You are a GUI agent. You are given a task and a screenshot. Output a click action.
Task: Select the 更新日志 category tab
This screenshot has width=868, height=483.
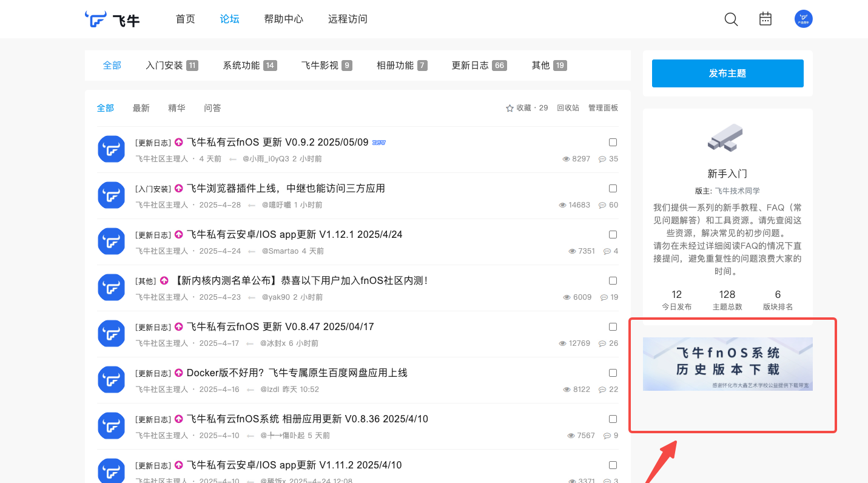(479, 66)
